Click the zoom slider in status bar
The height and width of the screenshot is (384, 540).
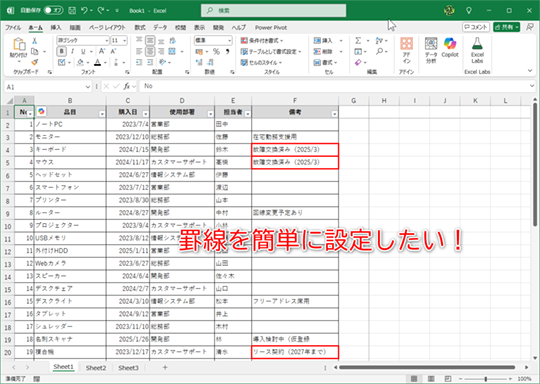click(486, 379)
